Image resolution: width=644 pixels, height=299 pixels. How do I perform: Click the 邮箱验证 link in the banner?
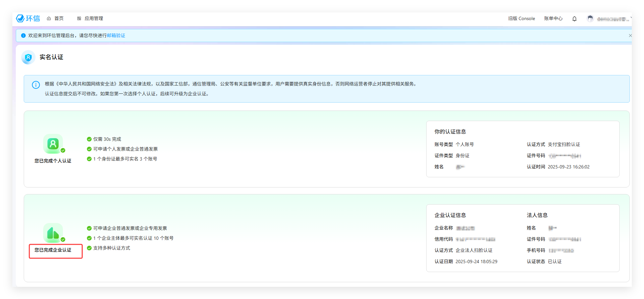(116, 36)
